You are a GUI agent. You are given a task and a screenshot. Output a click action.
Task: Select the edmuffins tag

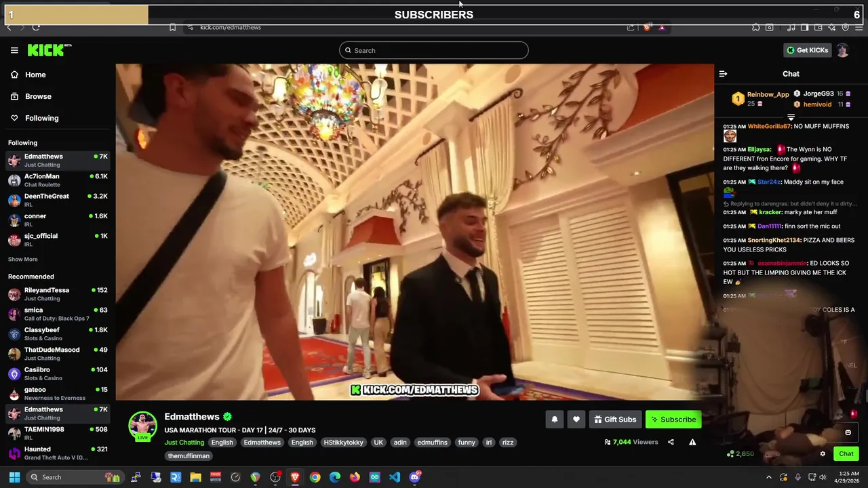click(x=433, y=443)
